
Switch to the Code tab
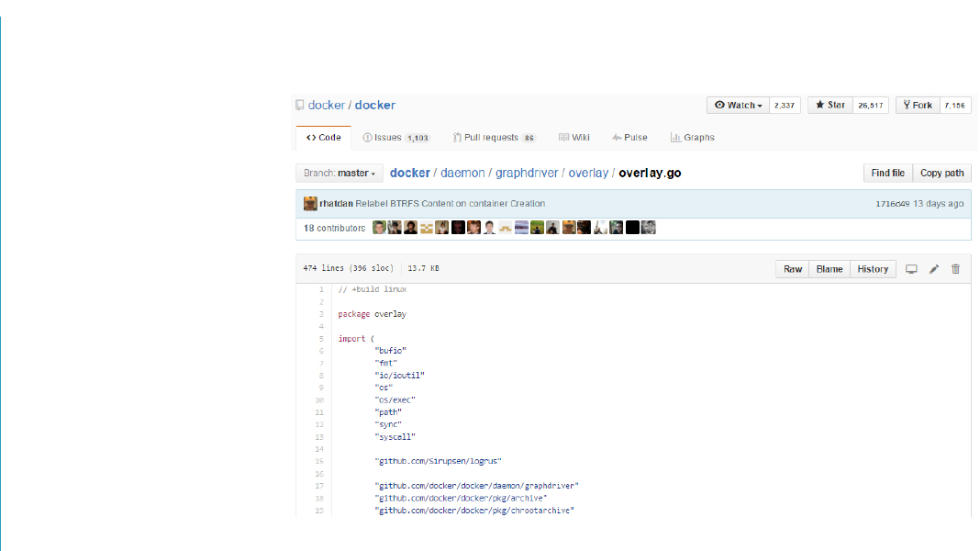coord(324,138)
